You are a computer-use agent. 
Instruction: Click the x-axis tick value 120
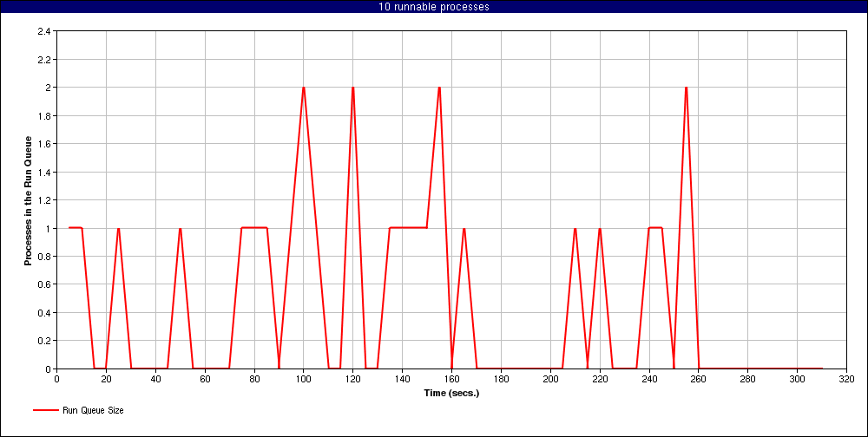pyautogui.click(x=352, y=379)
